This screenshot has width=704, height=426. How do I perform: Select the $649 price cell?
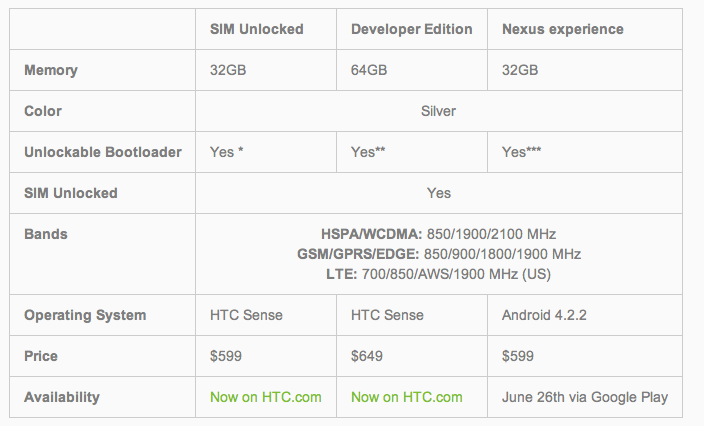coord(367,356)
